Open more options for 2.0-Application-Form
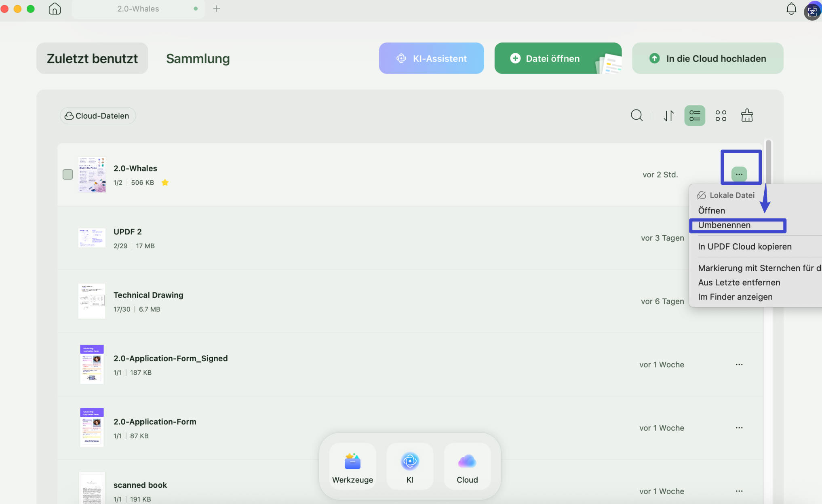This screenshot has width=822, height=504. [x=739, y=428]
